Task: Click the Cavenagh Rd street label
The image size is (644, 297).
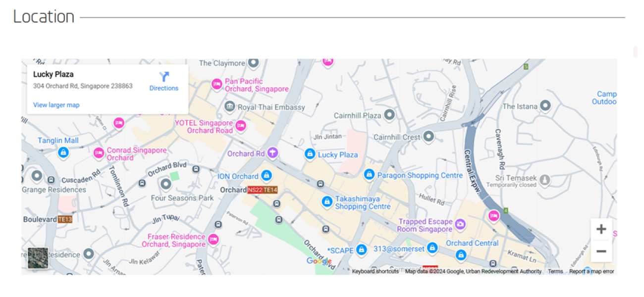Action: 501,150
